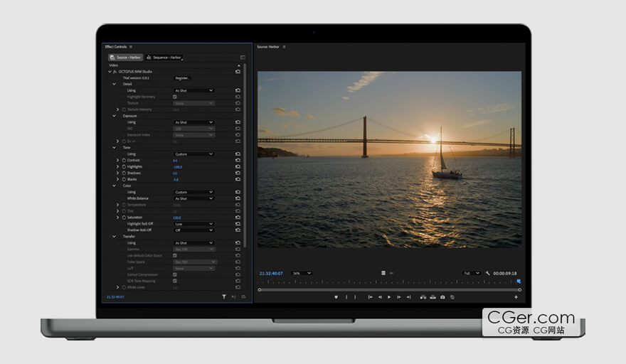
Task: Click the Export Frame camera icon
Action: (x=442, y=297)
